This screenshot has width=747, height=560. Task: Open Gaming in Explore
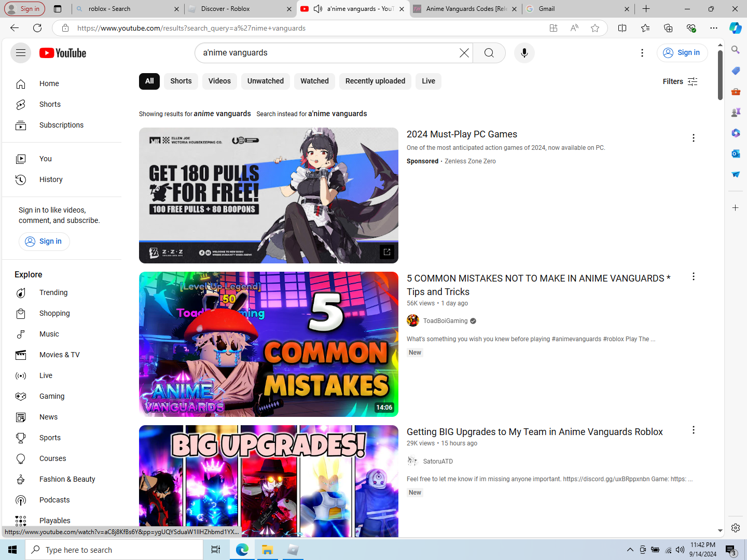coord(62,396)
